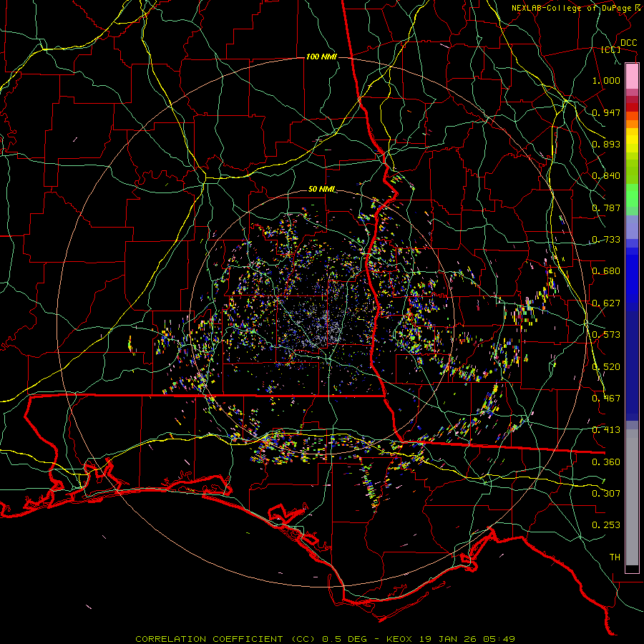Pick the gray segment of the color scale
The image size is (644, 644).
tap(632, 497)
